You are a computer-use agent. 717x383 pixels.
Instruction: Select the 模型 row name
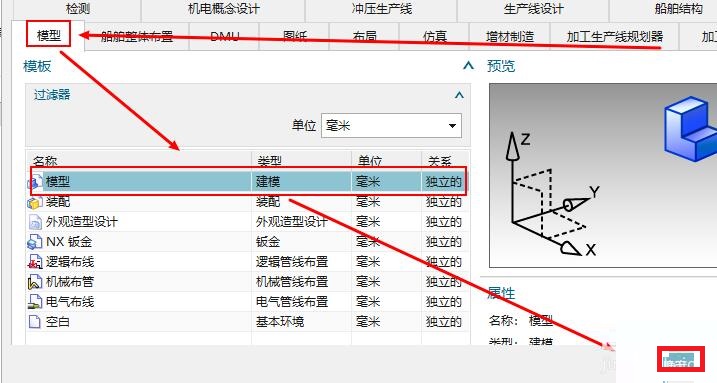coord(58,182)
